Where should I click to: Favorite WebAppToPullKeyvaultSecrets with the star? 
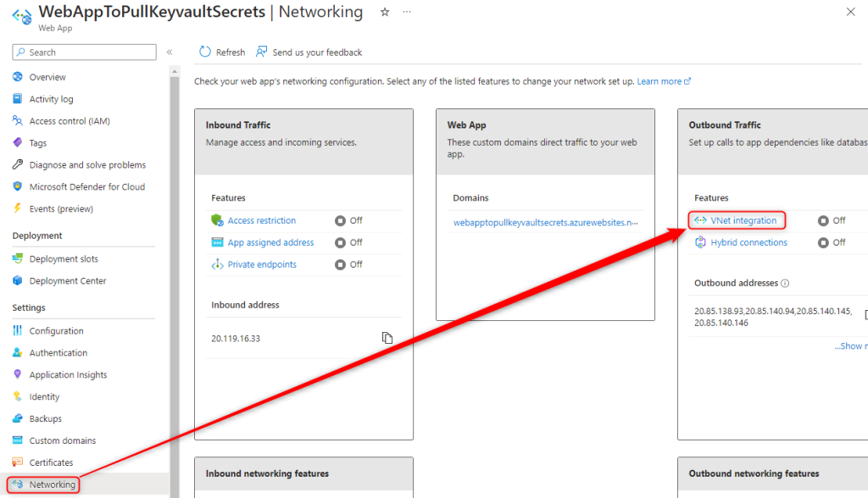tap(385, 12)
